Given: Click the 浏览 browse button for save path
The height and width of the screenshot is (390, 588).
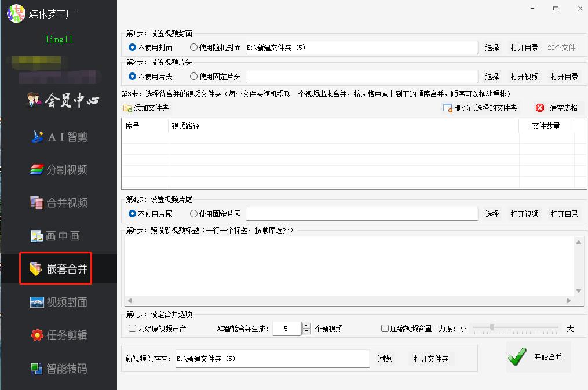Looking at the screenshot, I should [x=385, y=358].
